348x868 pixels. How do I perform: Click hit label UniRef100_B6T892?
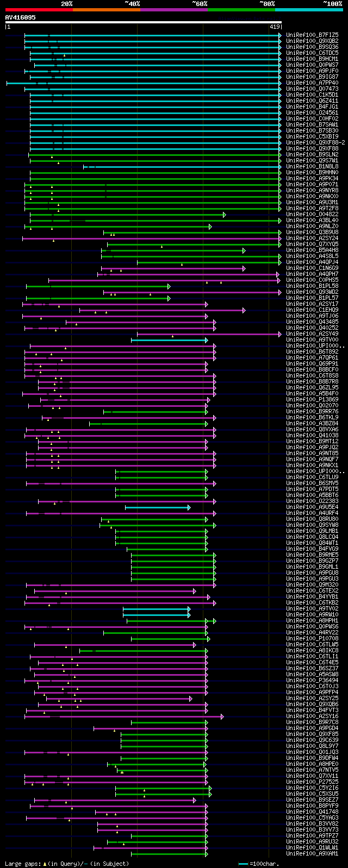click(x=312, y=351)
